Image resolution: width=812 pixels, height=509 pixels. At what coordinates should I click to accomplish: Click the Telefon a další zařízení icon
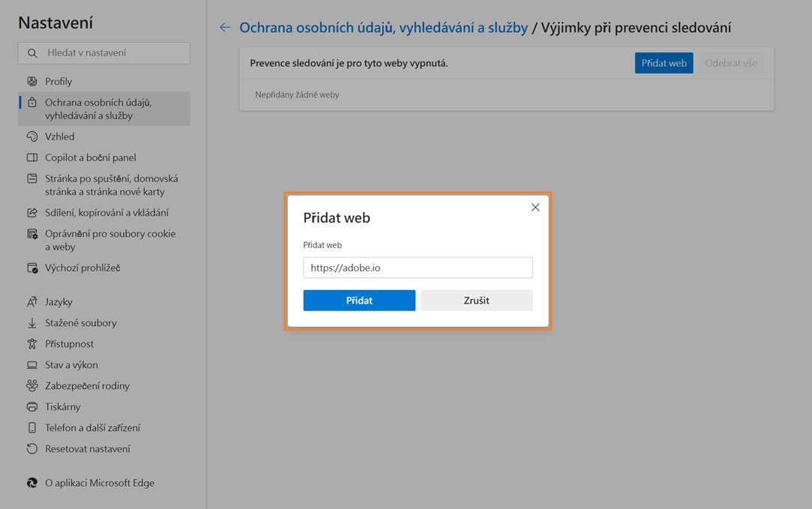pyautogui.click(x=31, y=427)
